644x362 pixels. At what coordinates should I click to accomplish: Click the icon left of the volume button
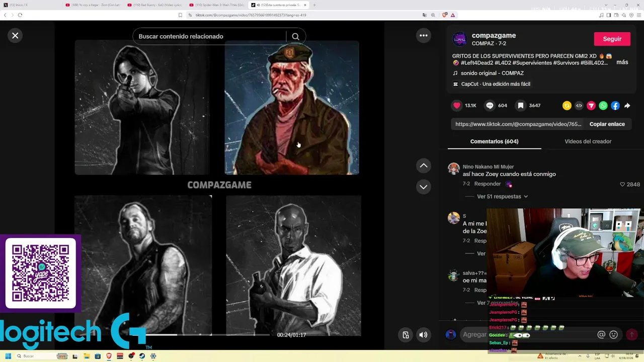[406, 335]
